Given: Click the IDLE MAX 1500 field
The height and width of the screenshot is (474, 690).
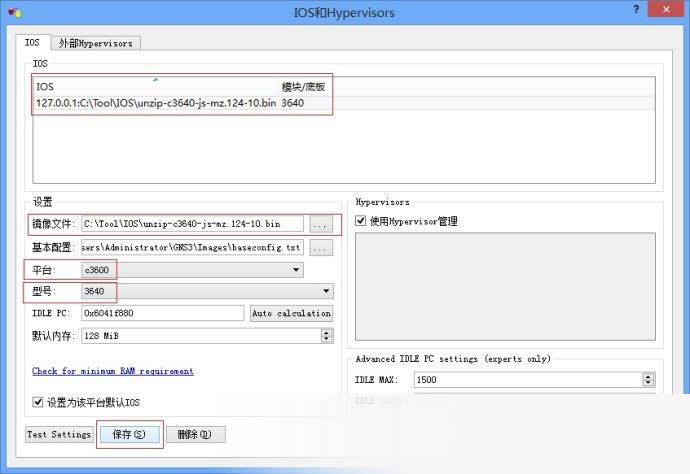Looking at the screenshot, I should point(529,380).
